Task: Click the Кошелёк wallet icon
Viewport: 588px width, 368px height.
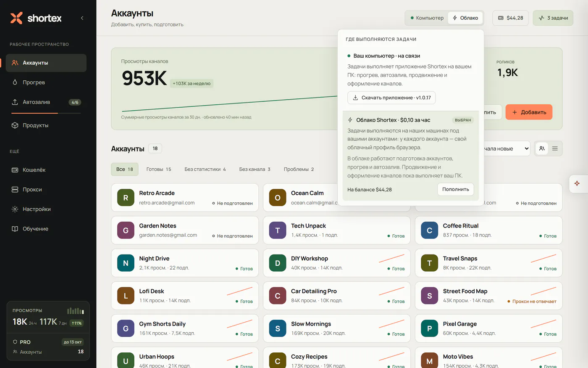Action: point(15,170)
